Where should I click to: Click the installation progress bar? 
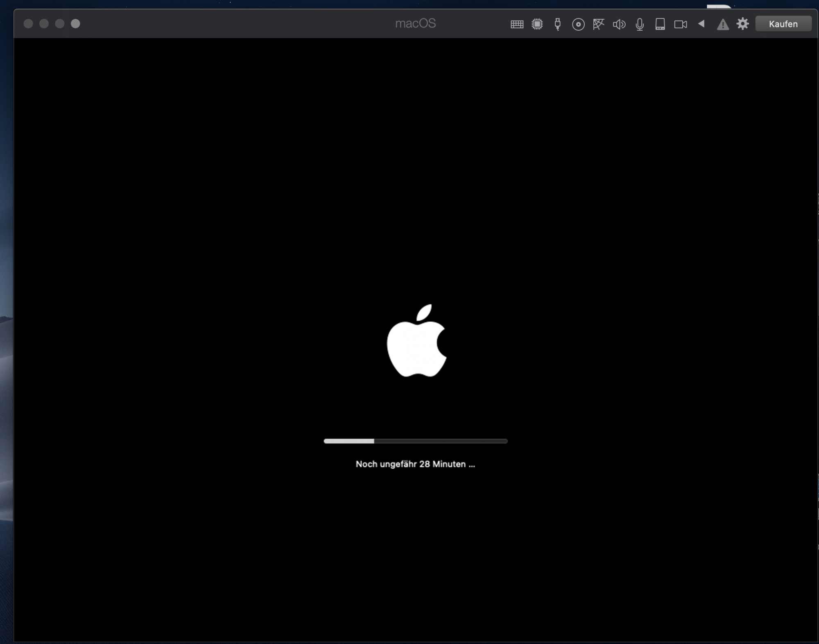click(x=415, y=441)
